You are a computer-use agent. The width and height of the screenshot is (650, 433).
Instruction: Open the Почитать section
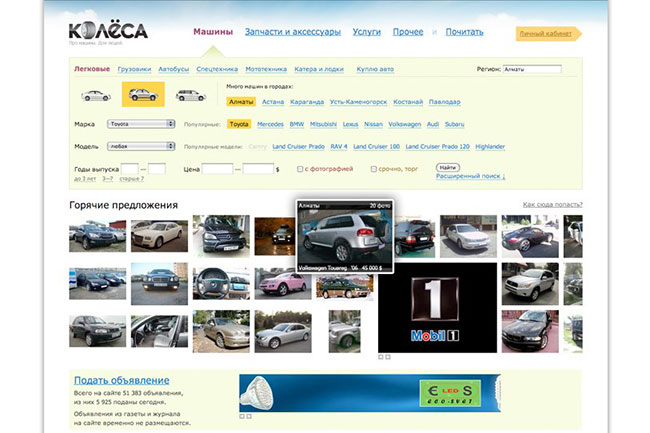point(464,32)
